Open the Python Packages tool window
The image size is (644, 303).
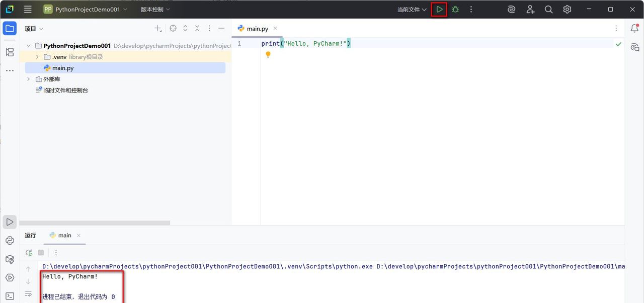pos(10,259)
